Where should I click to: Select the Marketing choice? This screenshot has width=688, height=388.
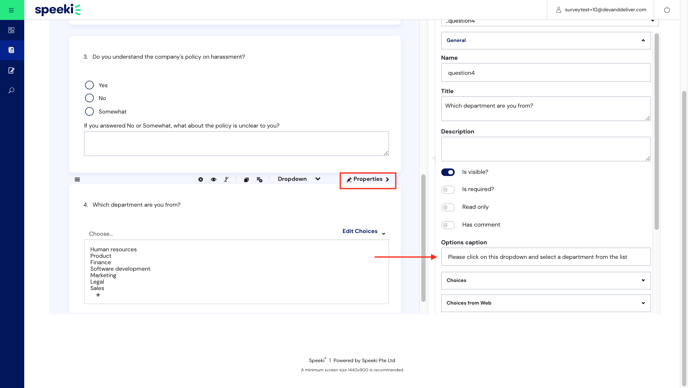click(x=103, y=275)
